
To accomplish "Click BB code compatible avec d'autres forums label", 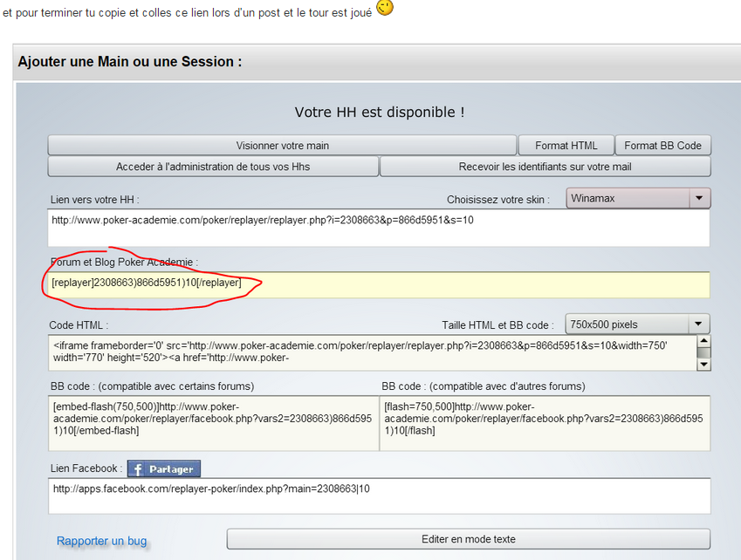I will tap(484, 386).
